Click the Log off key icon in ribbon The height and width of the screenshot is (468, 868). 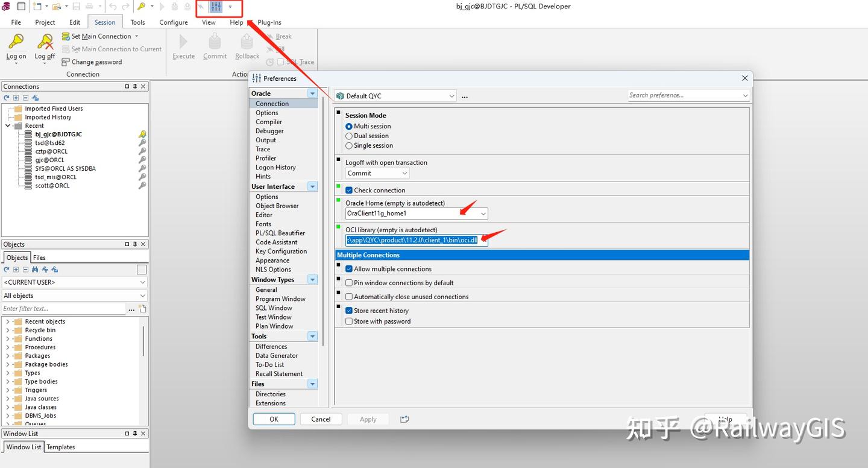45,41
